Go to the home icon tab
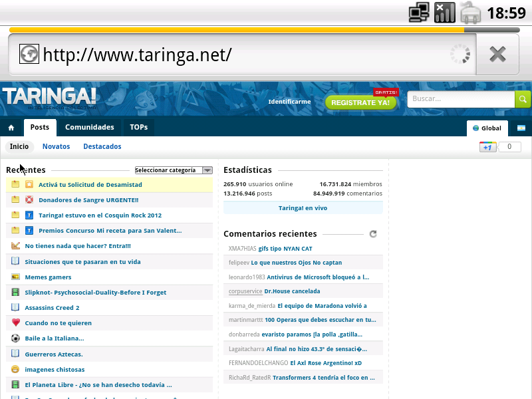Viewport: 532px width, 399px height. pyautogui.click(x=11, y=128)
